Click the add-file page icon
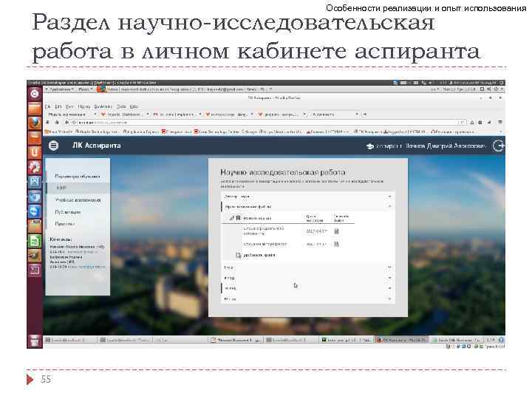The height and width of the screenshot is (399, 532). 239,255
